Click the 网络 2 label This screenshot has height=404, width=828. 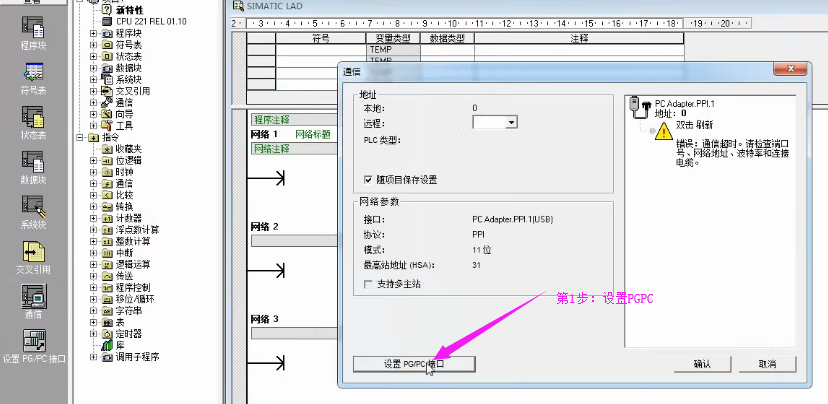click(264, 227)
